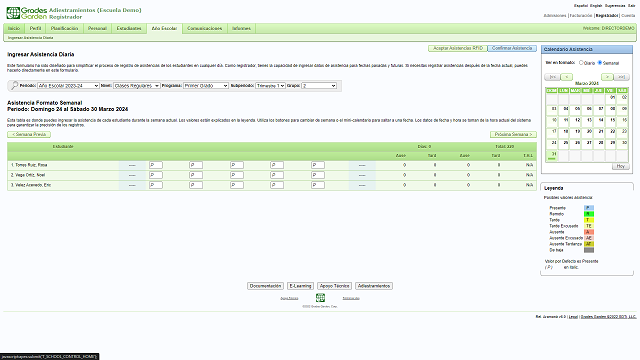Click the Adiestramientos footer button
Screen dimensions: 640x360
pos(374,286)
